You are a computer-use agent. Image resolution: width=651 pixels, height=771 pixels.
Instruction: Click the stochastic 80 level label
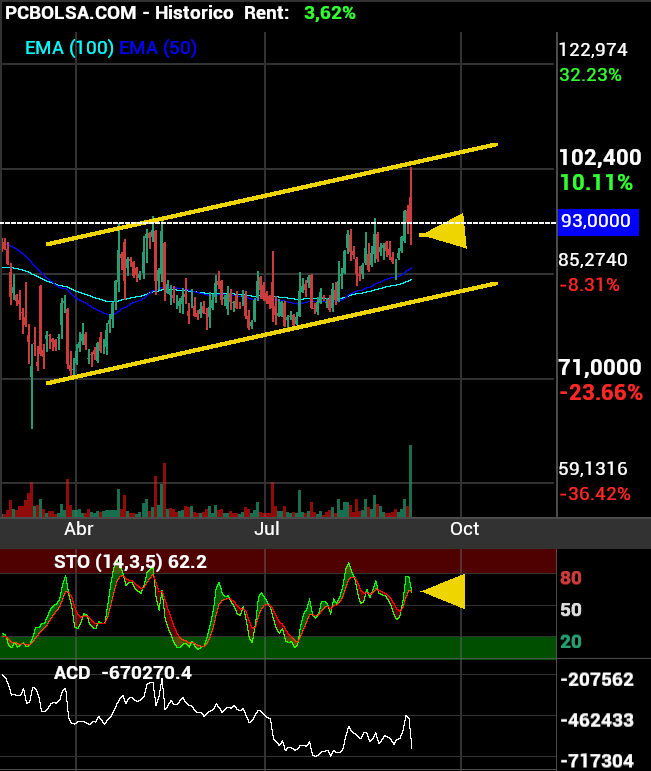click(x=571, y=578)
